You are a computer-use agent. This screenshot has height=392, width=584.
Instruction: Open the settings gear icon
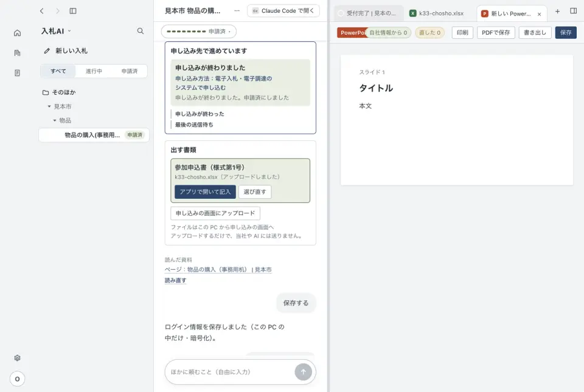coord(17,358)
